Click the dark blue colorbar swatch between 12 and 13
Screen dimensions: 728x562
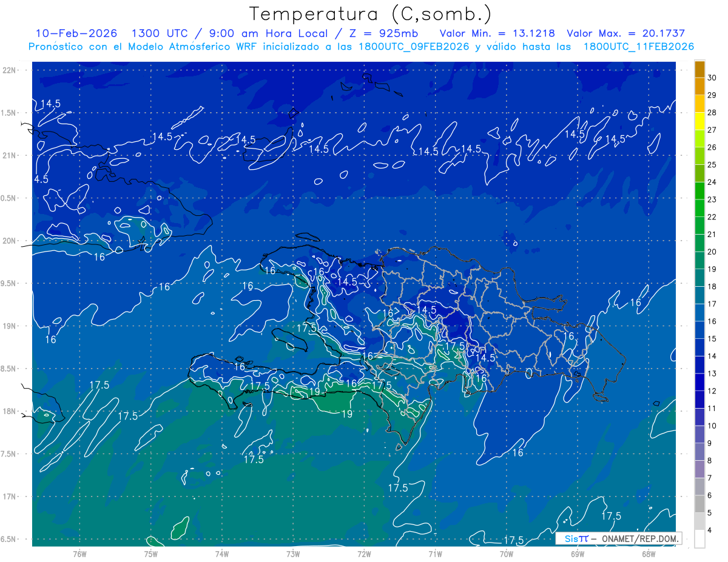pyautogui.click(x=699, y=383)
